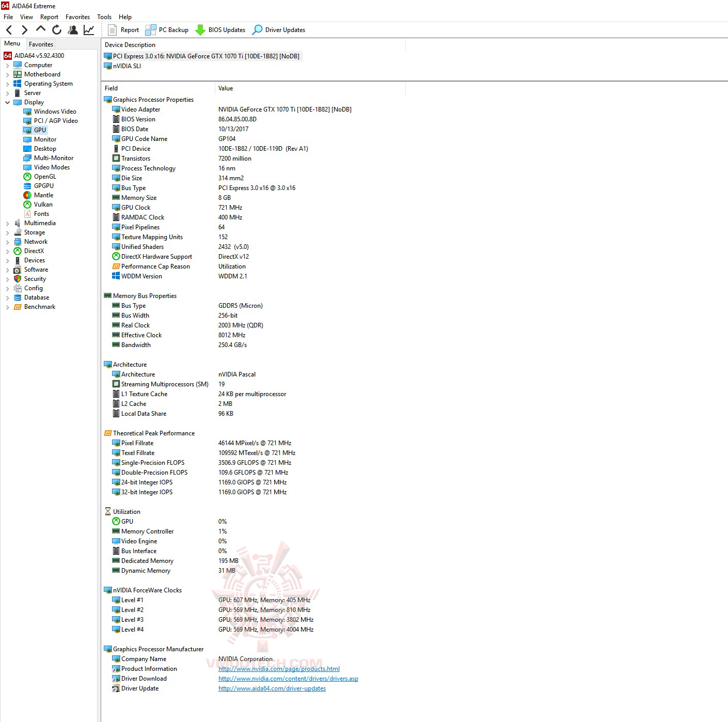This screenshot has width=728, height=722.
Task: Select the BIOS Version row
Action: tap(184, 119)
